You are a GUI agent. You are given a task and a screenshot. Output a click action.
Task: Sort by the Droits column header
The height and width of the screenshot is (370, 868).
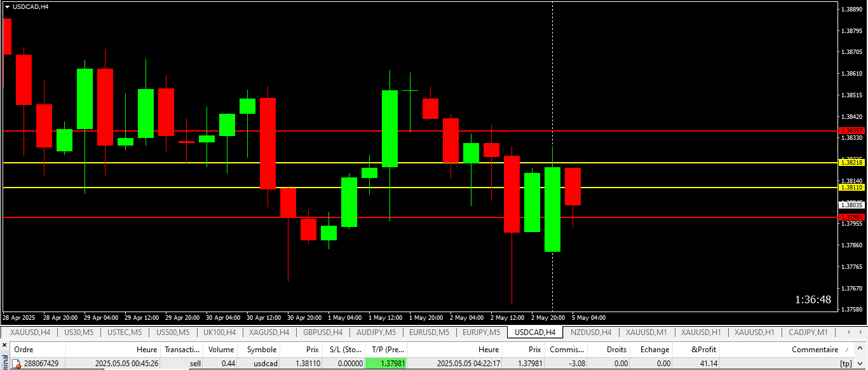point(608,350)
